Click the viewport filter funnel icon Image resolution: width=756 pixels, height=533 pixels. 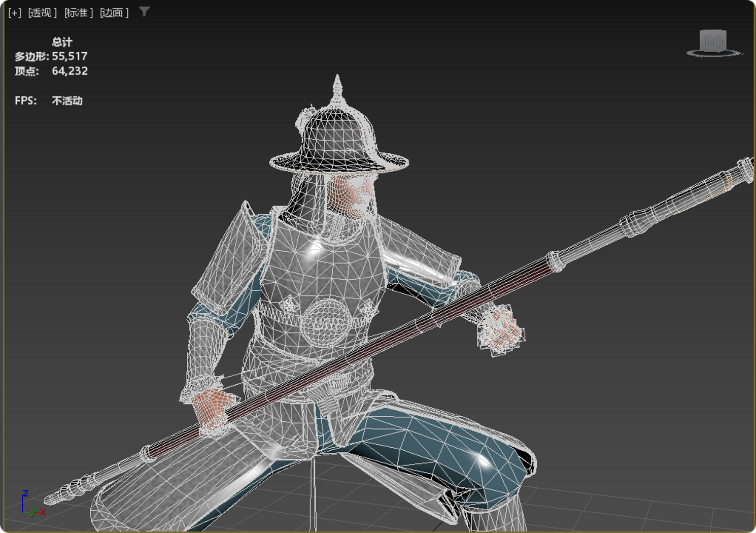click(145, 12)
